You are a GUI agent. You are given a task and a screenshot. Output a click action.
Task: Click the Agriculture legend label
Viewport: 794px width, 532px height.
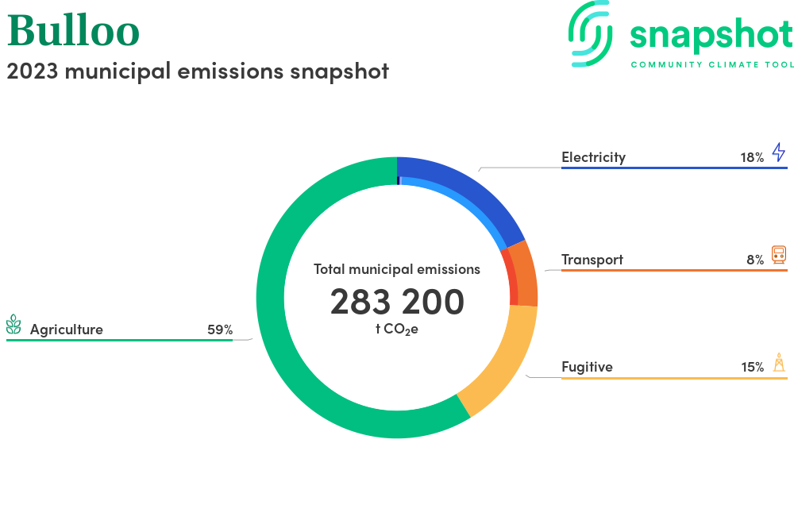click(x=67, y=330)
